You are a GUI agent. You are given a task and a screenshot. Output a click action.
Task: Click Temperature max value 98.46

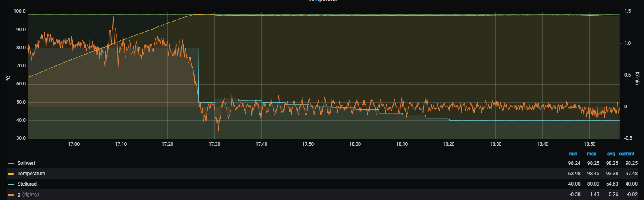click(x=593, y=174)
